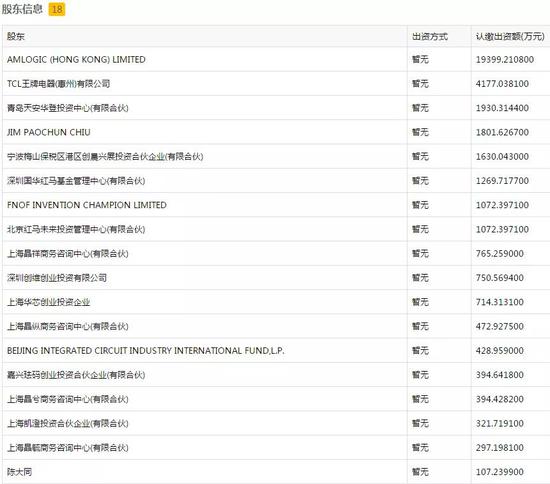
Task: Click 暂无 in the 上海凯澄投资合伙企业 row
Action: click(x=420, y=423)
